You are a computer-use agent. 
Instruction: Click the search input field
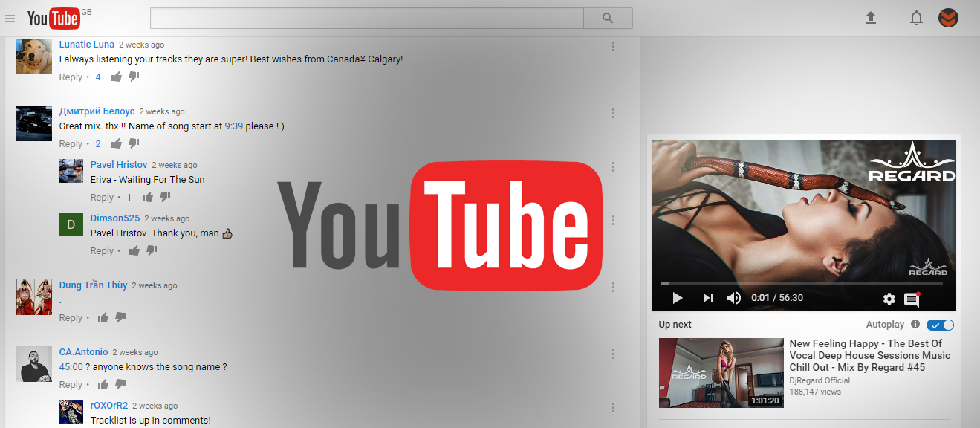tap(367, 18)
